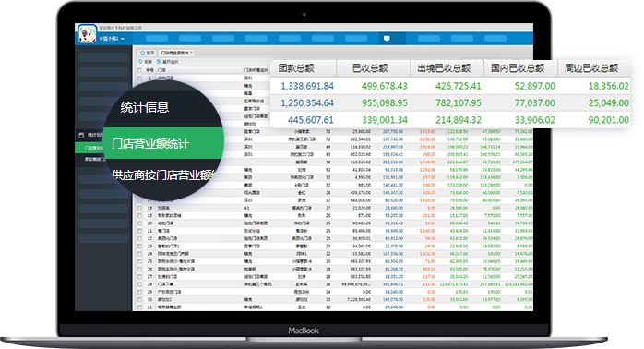Close the 门店营业额统计 tab
The image size is (644, 349).
click(x=191, y=53)
